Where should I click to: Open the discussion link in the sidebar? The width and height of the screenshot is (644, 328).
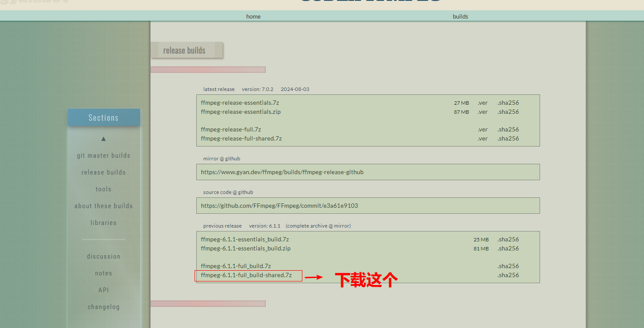[x=104, y=256]
